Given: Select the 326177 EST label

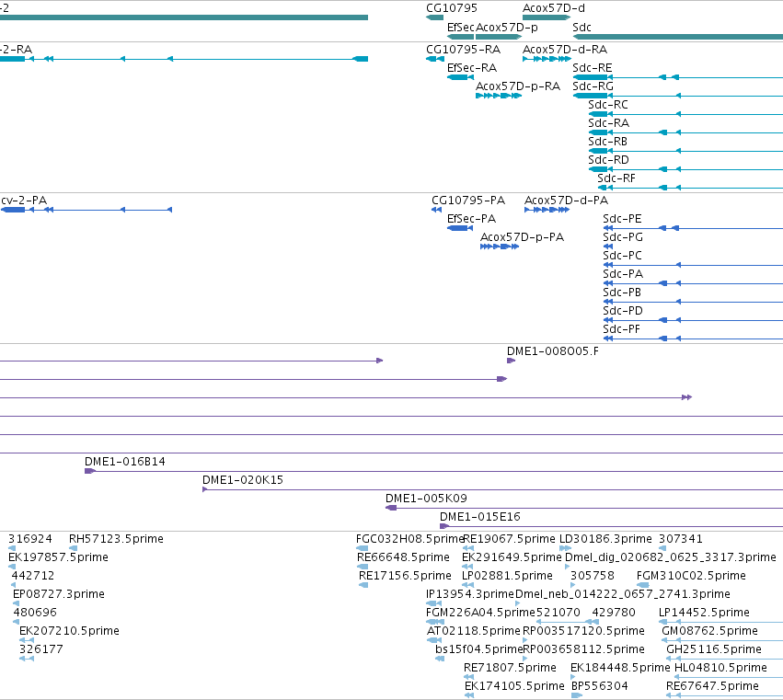Looking at the screenshot, I should click(41, 649).
